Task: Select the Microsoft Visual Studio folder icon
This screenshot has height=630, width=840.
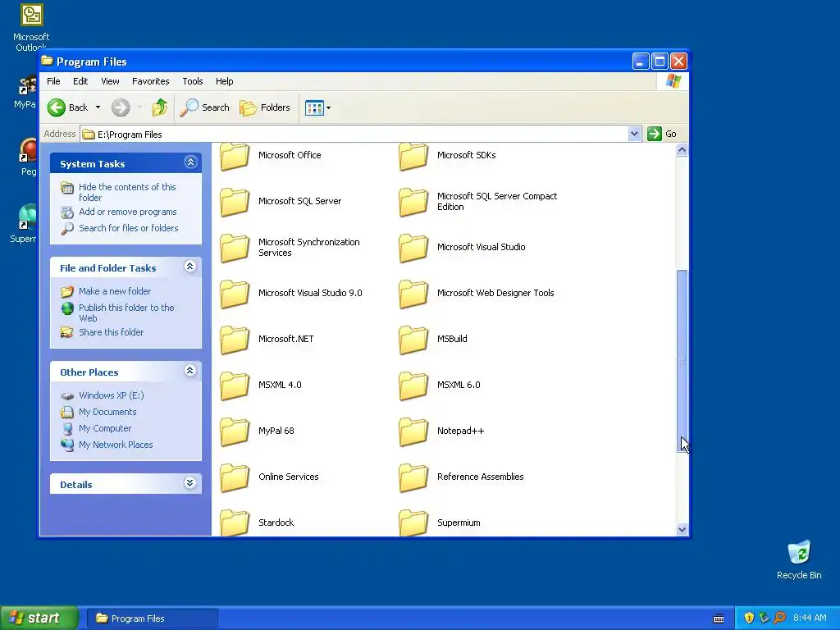Action: (413, 248)
